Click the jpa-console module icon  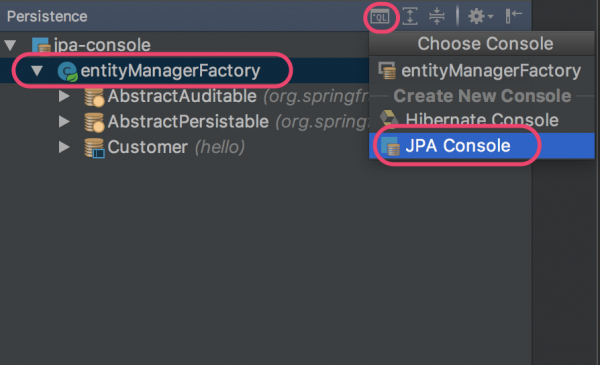pyautogui.click(x=41, y=45)
